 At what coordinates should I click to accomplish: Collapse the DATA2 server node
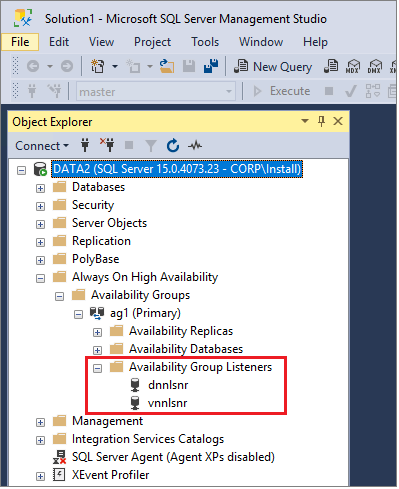pyautogui.click(x=22, y=171)
